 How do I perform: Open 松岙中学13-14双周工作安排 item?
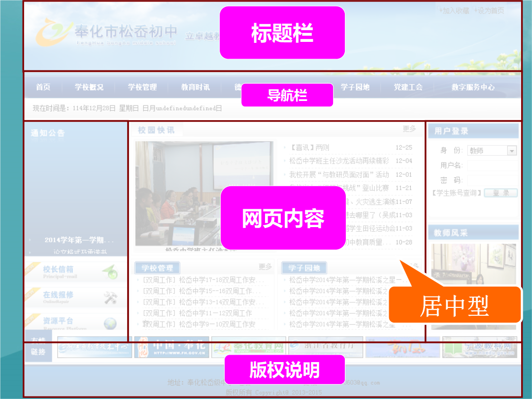pos(203,302)
